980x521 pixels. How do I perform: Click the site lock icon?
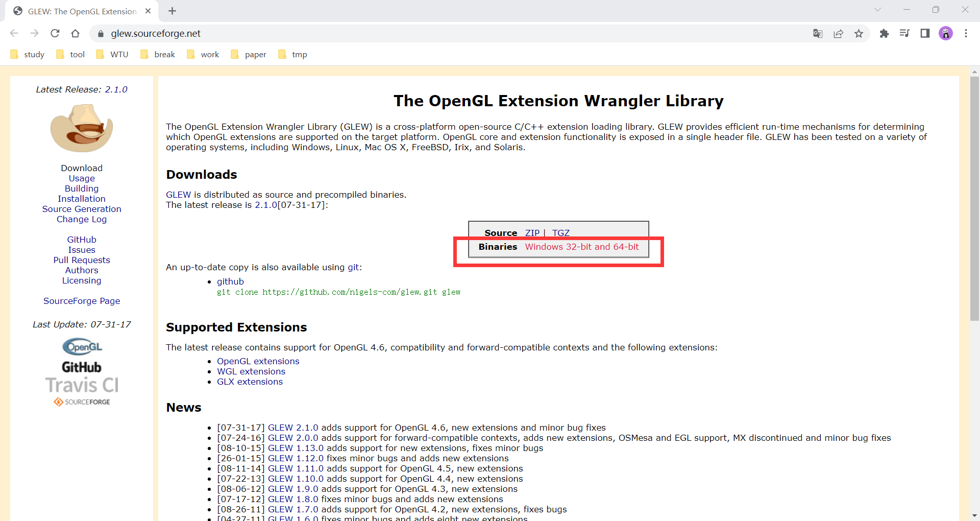coord(101,34)
